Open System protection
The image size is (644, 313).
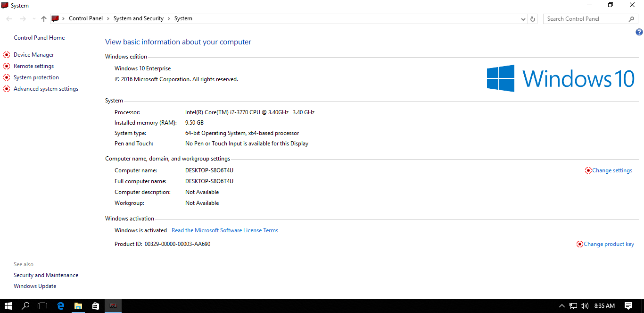[x=36, y=77]
